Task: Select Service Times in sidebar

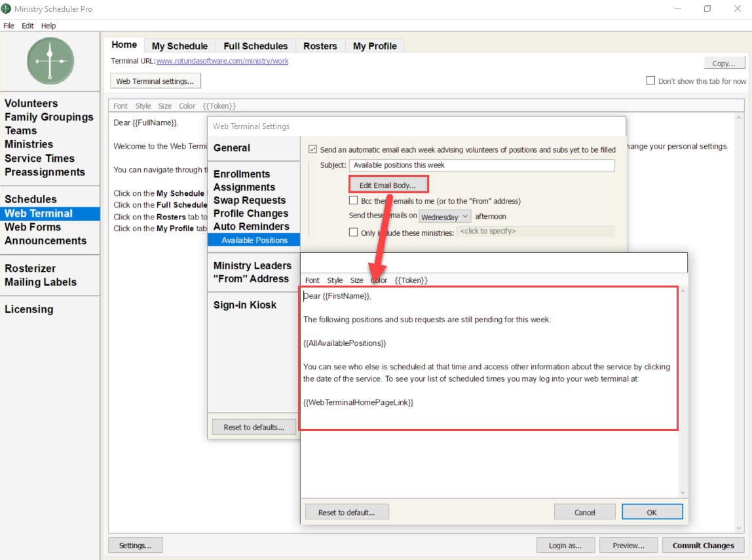Action: coord(40,159)
